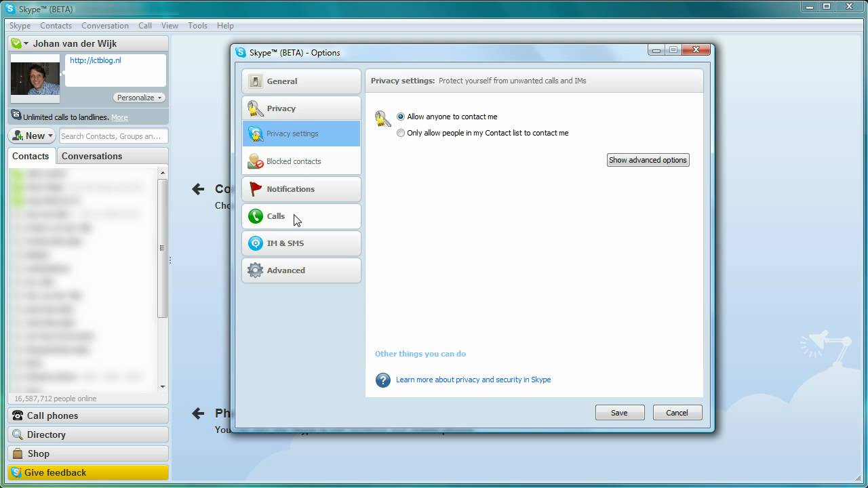
Task: Open the Contacts menu
Action: tap(56, 26)
